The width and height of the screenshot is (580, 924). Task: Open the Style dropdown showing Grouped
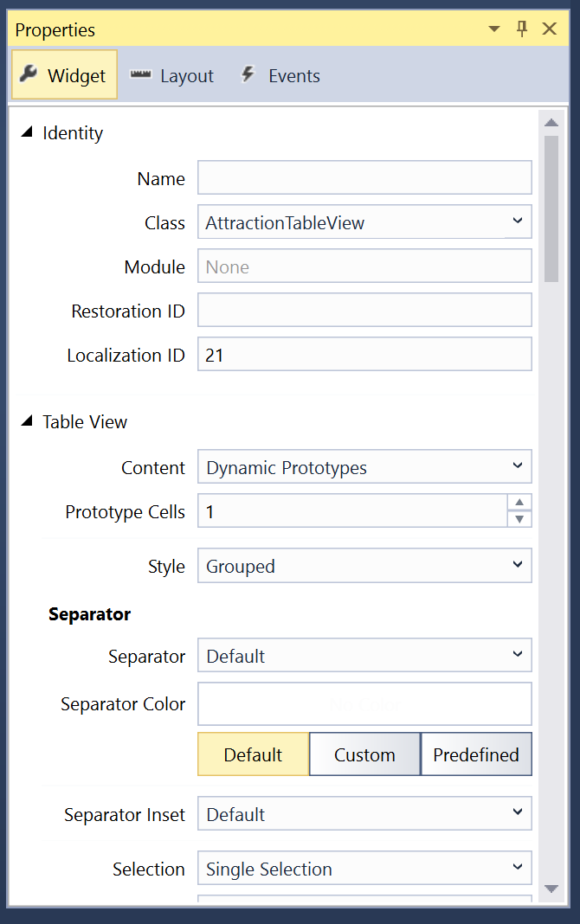(x=519, y=565)
